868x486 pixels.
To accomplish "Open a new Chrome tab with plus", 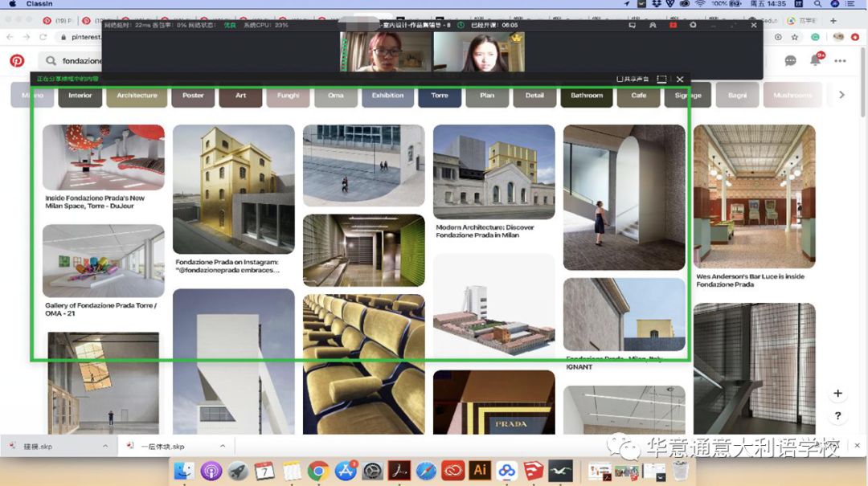I will point(833,20).
